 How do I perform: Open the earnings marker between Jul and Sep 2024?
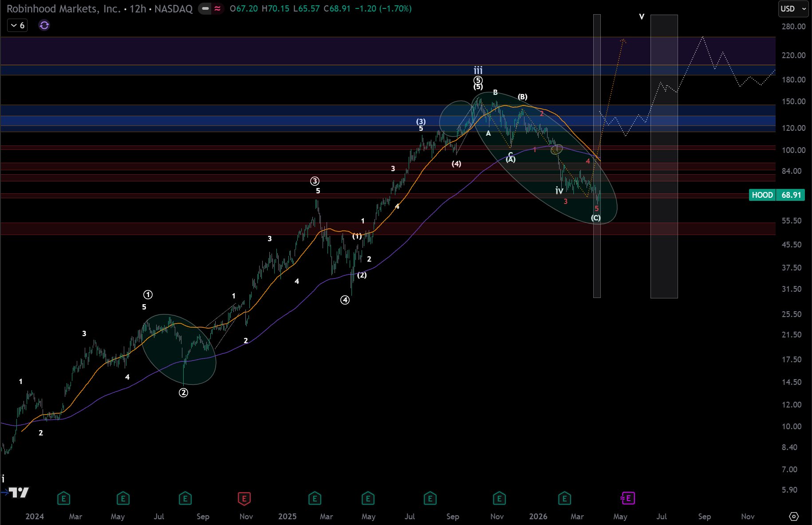pyautogui.click(x=185, y=498)
